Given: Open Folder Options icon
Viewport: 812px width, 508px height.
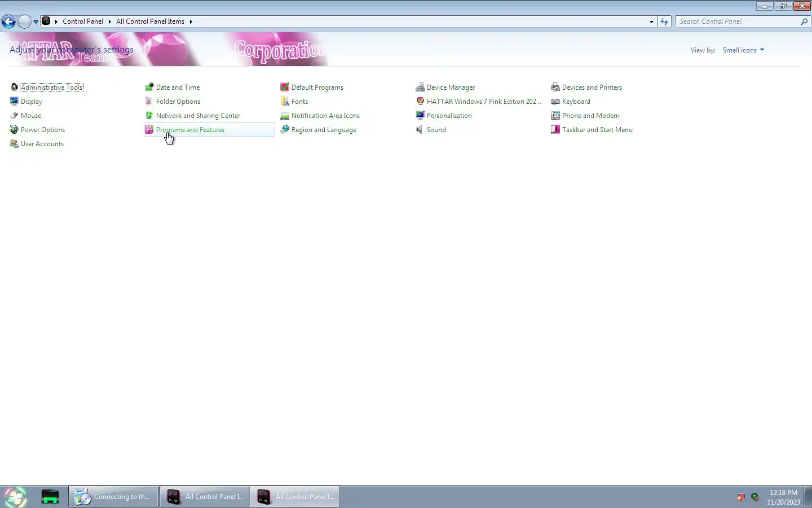Looking at the screenshot, I should tap(149, 101).
